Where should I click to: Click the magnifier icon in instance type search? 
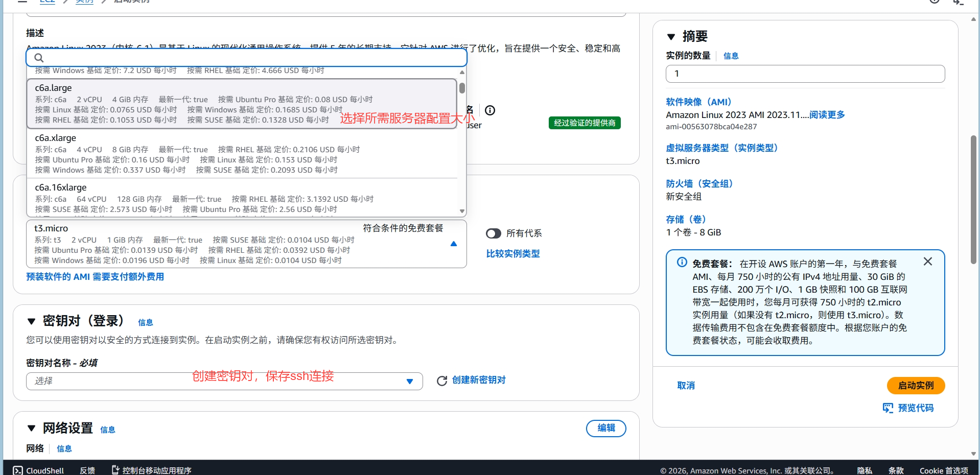(x=39, y=58)
